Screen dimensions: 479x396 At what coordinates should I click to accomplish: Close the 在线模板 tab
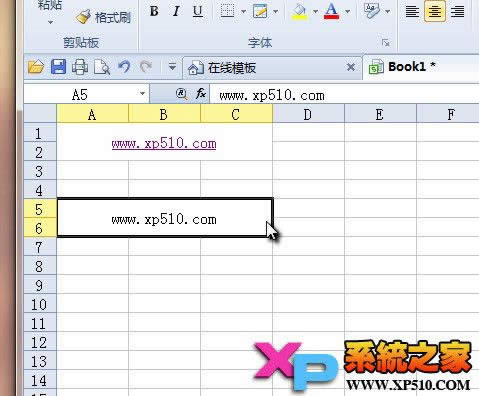(x=351, y=67)
